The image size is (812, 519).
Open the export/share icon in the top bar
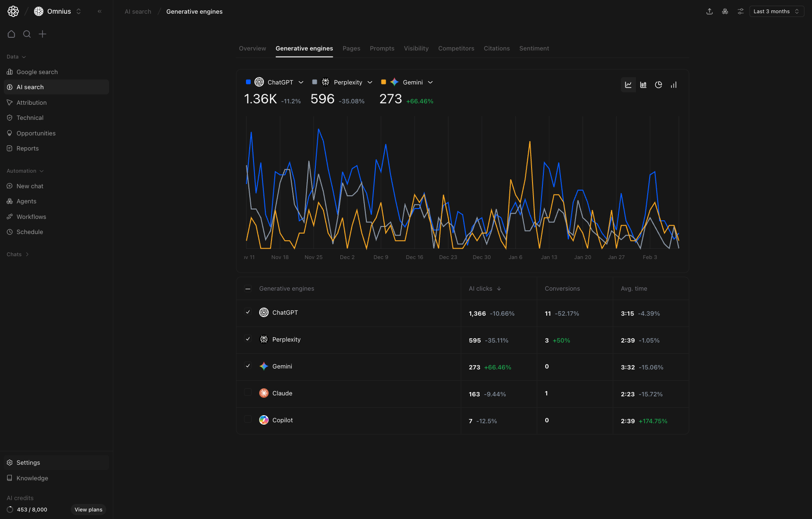click(x=710, y=11)
